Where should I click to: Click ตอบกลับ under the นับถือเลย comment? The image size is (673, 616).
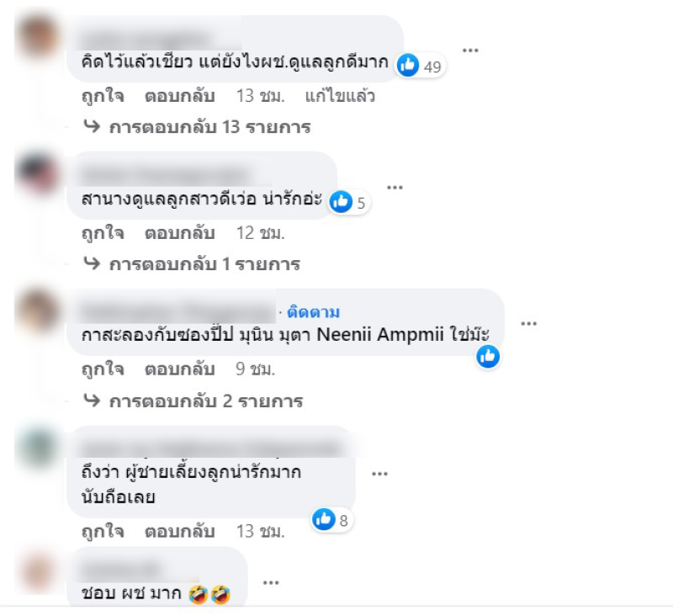coord(180,532)
